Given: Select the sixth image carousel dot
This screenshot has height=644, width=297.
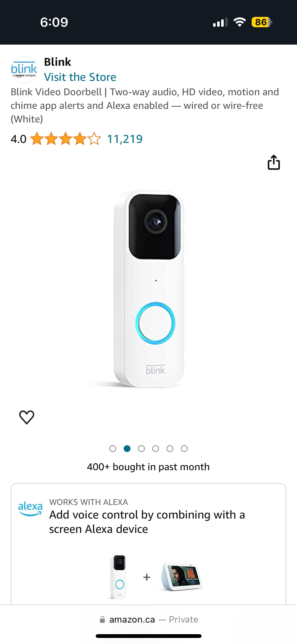Looking at the screenshot, I should click(x=184, y=448).
